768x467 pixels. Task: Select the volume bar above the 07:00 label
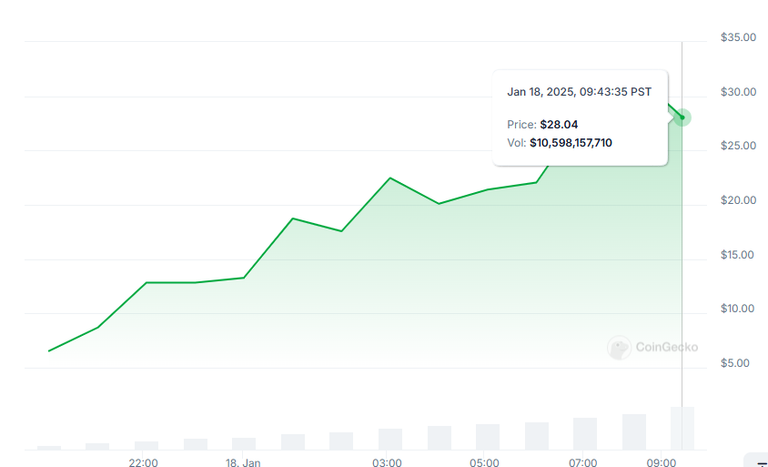pos(585,434)
